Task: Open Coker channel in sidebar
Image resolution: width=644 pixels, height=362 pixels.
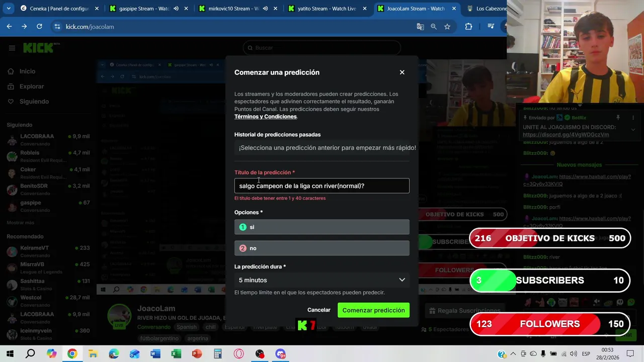Action: click(x=48, y=173)
